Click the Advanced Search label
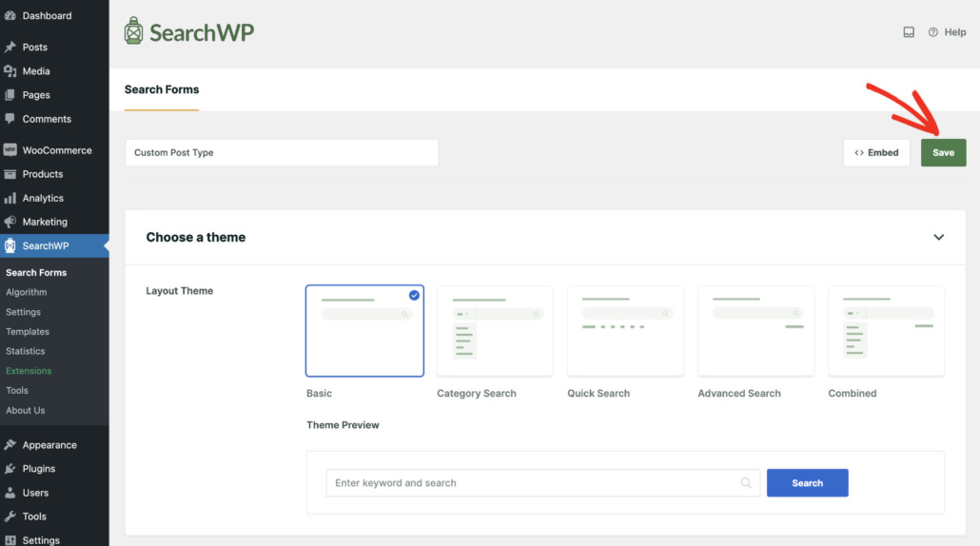The width and height of the screenshot is (980, 546). coord(738,393)
